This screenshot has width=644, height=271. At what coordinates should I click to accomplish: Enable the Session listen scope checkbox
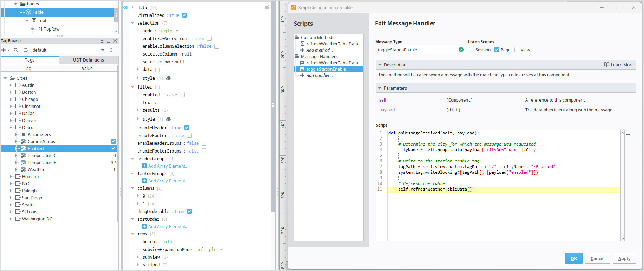pos(472,50)
